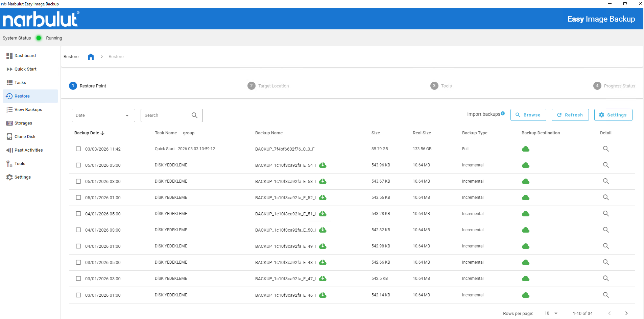Screen dimensions: 644x319
Task: Click the home icon in the breadcrumb
Action: pos(91,57)
